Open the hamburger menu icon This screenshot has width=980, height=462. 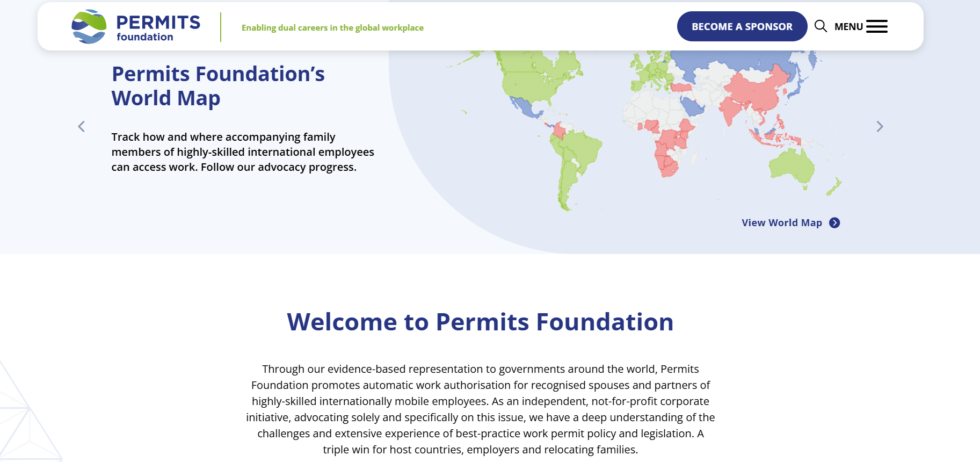pyautogui.click(x=876, y=26)
